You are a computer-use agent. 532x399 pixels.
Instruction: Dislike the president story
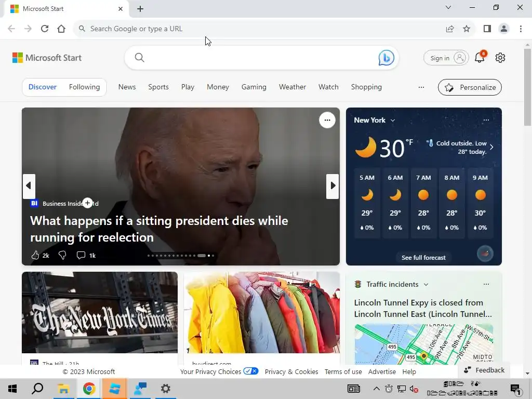coord(62,255)
